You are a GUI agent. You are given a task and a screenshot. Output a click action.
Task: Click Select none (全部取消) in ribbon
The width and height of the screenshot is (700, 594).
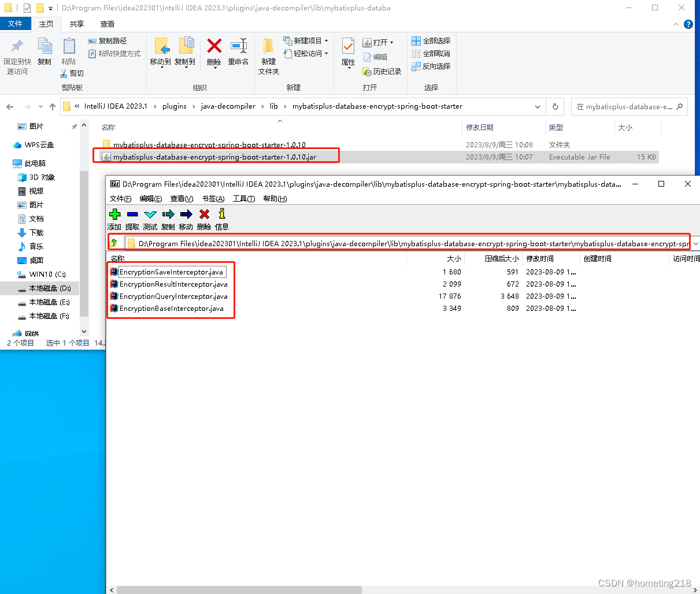(x=431, y=54)
